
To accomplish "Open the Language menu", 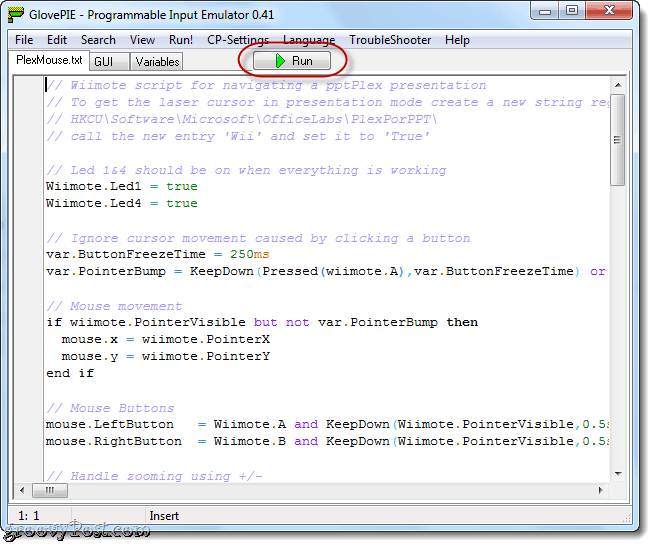I will pyautogui.click(x=309, y=40).
